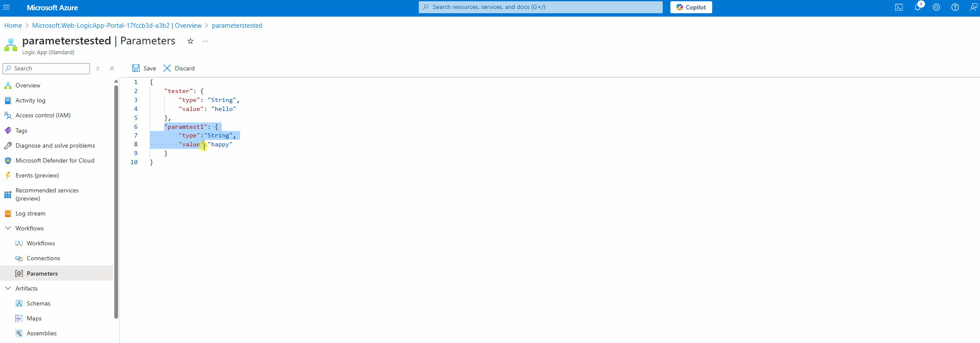
Task: Open Microsoft.Web-LogicApp-Portal Overview breadcrumb
Action: tap(117, 26)
